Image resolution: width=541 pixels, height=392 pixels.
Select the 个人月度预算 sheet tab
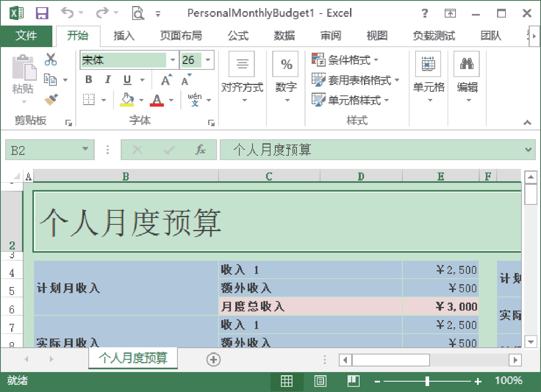133,358
